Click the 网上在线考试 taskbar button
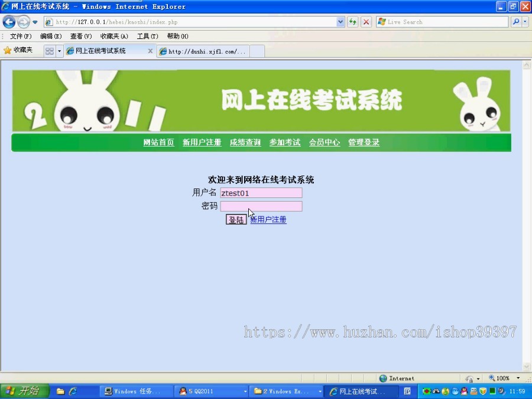532x399 pixels. (361, 391)
